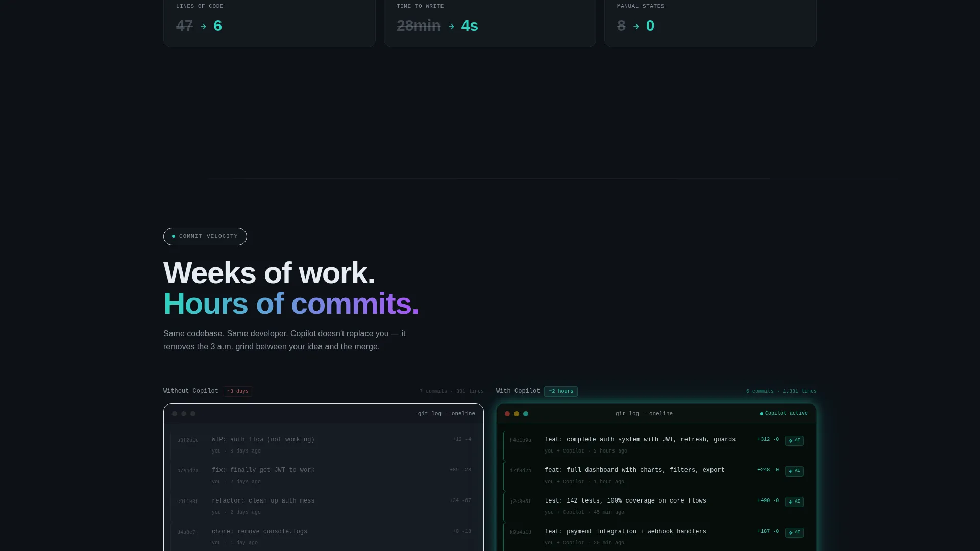
Task: Click the COMMIT VELOCITY pill badge
Action: point(205,236)
